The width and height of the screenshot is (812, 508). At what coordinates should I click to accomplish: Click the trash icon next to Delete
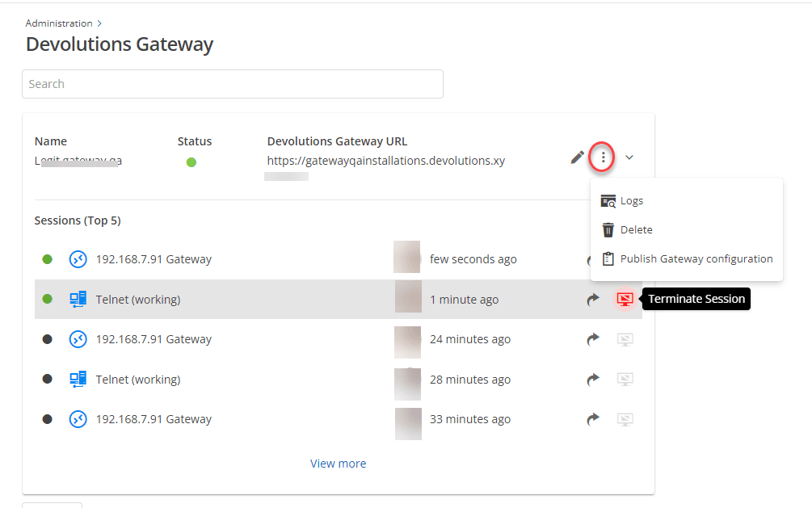click(607, 229)
